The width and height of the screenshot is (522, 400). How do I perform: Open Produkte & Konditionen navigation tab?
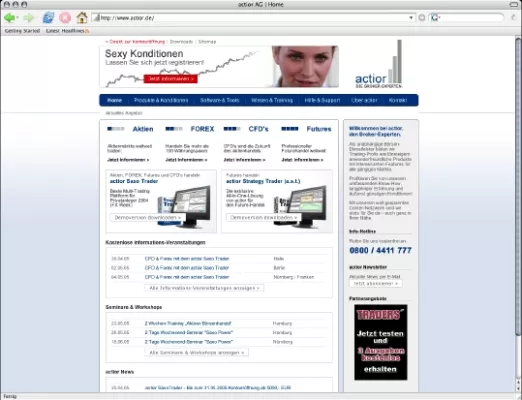161,100
